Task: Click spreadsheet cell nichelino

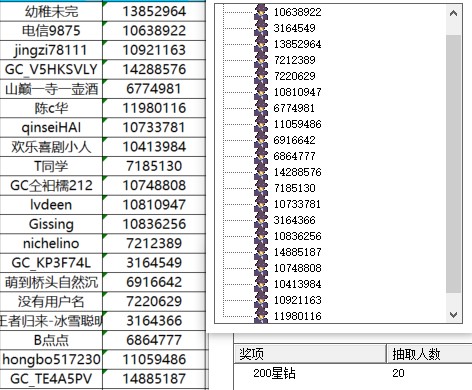Action: coord(51,244)
